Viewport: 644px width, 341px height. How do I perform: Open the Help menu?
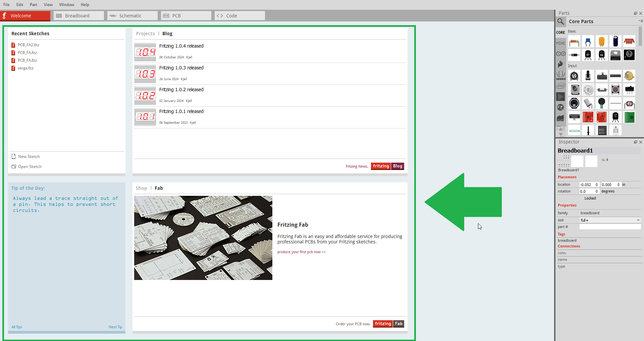pyautogui.click(x=85, y=5)
